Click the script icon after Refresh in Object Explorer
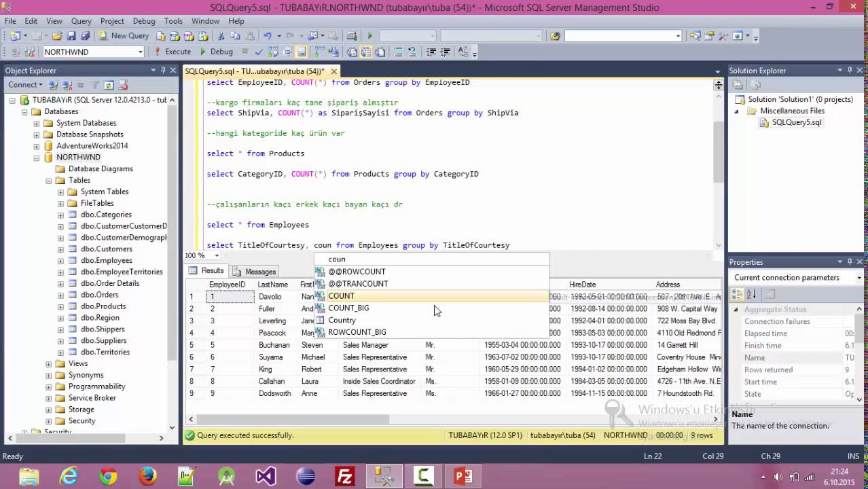 pos(123,85)
